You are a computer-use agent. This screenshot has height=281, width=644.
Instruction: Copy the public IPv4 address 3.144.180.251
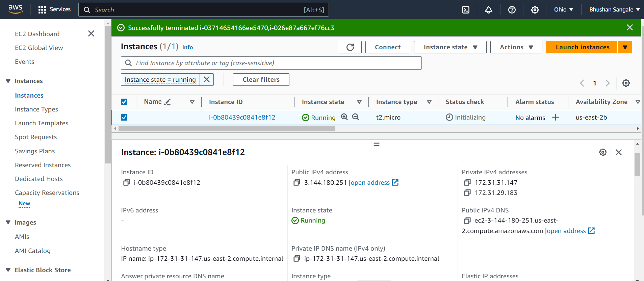click(x=297, y=182)
